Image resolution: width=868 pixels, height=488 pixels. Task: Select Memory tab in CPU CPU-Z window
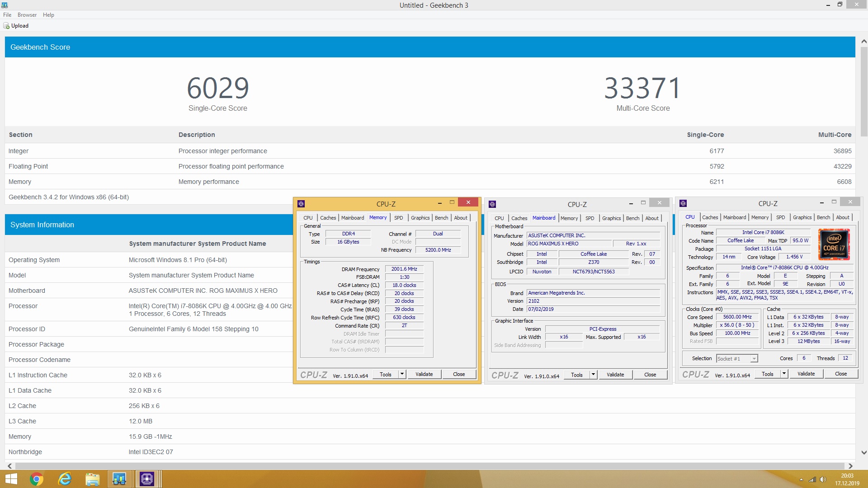point(760,217)
